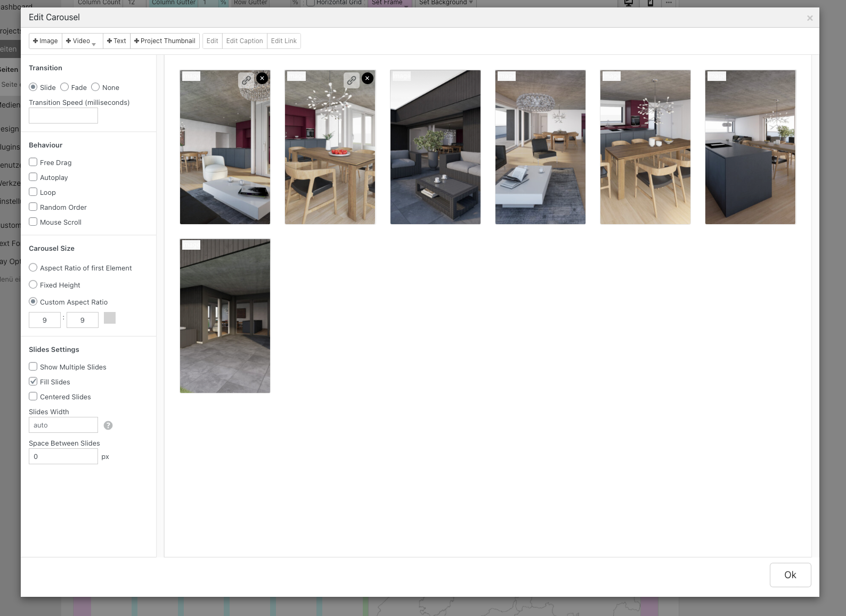
Task: Remove the first carousel image with its X icon
Action: [262, 78]
